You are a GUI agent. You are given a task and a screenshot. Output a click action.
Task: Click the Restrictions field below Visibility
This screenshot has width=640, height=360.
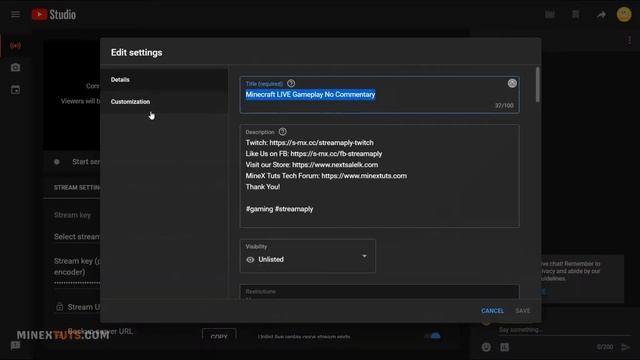pyautogui.click(x=380, y=292)
